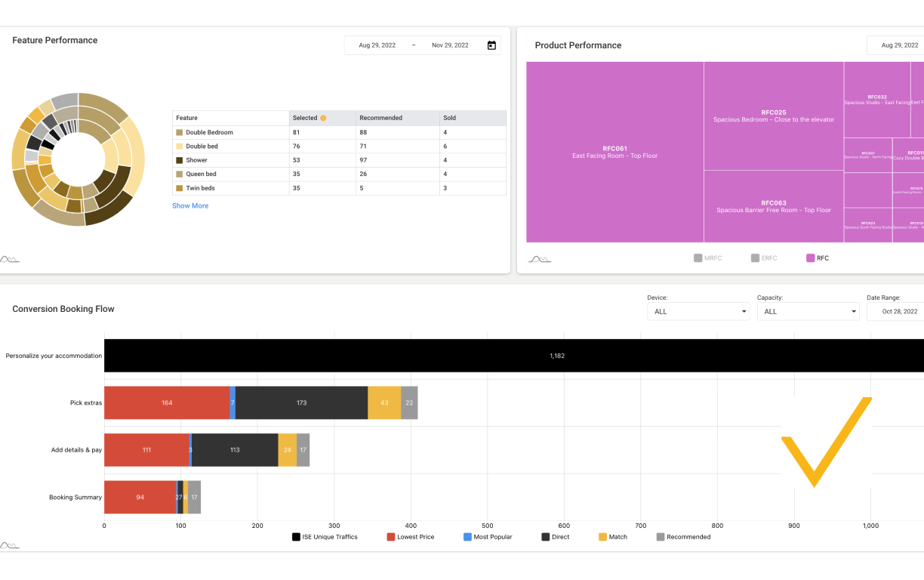The image size is (924, 580).
Task: Click the logo mark in Product Performance panel
Action: tap(540, 259)
